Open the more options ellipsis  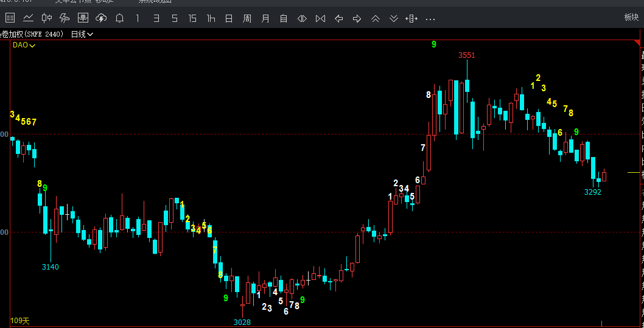click(x=430, y=19)
